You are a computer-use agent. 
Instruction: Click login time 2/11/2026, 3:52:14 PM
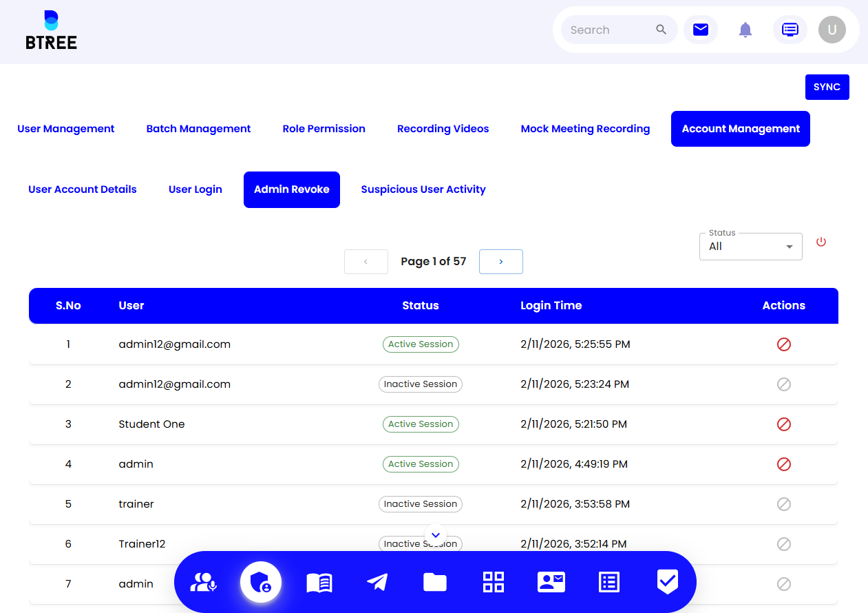pyautogui.click(x=574, y=544)
